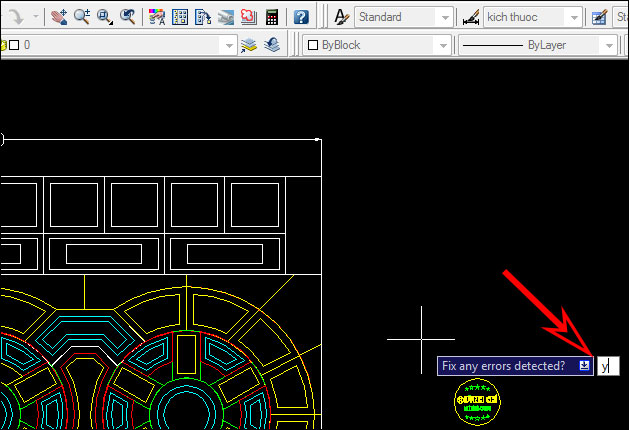The width and height of the screenshot is (630, 430).
Task: Click the Layer Previous icon
Action: tap(271, 45)
